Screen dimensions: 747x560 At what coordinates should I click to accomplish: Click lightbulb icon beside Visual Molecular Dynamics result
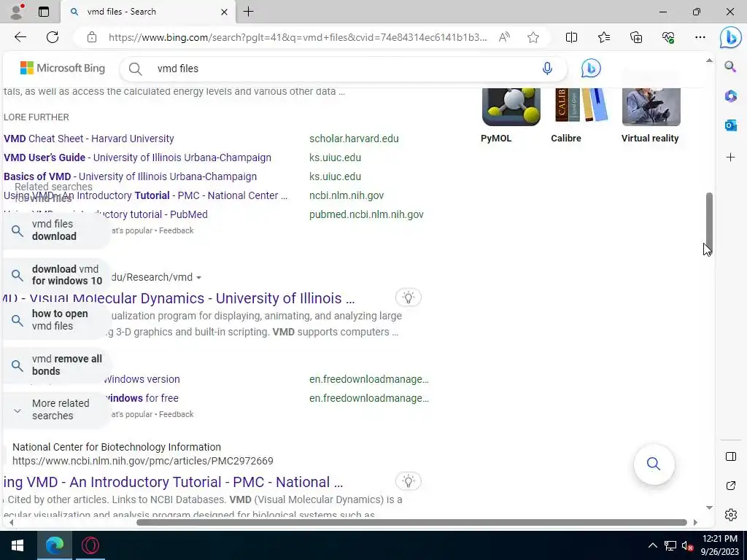click(409, 297)
